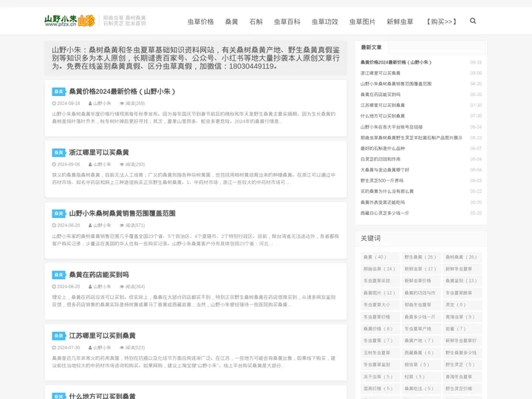The height and width of the screenshot is (399, 532).
Task: Click keyword tag 桑黄鉴别（13）
Action: 461,281
